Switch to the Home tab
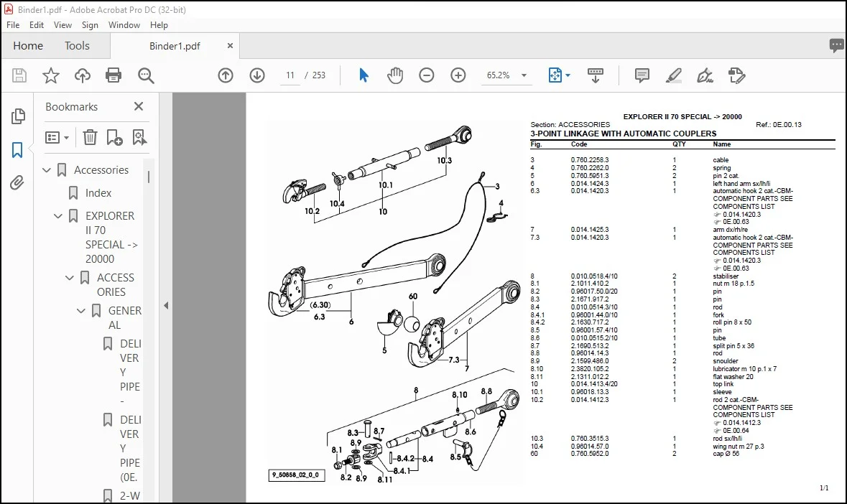The height and width of the screenshot is (504, 847). 28,46
